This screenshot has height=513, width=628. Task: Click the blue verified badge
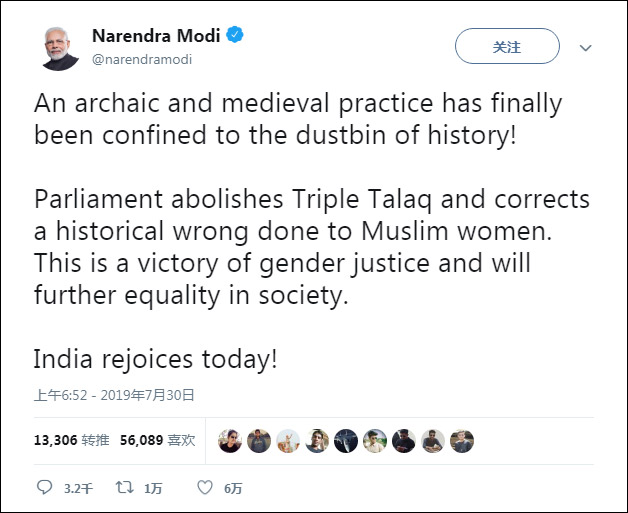click(236, 36)
